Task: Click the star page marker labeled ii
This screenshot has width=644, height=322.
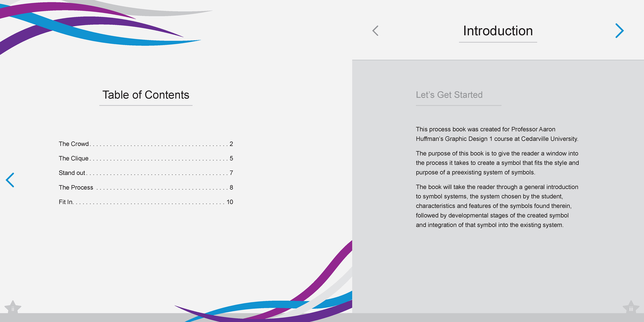Action: [x=13, y=307]
